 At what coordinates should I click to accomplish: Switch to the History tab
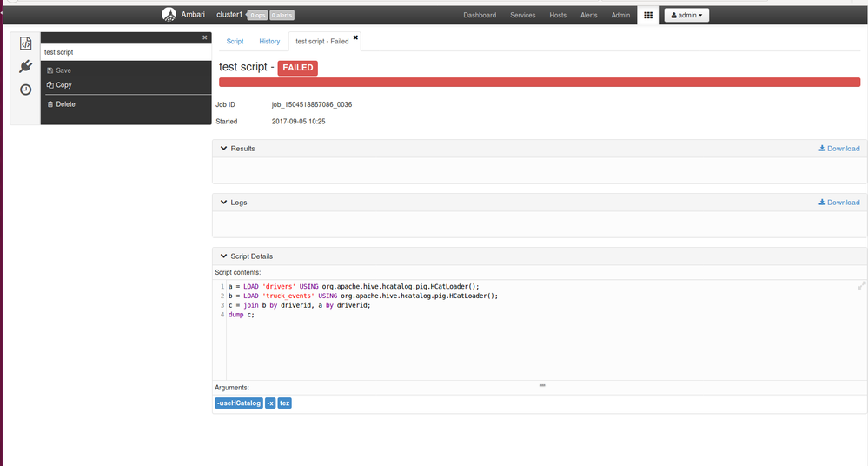(269, 42)
